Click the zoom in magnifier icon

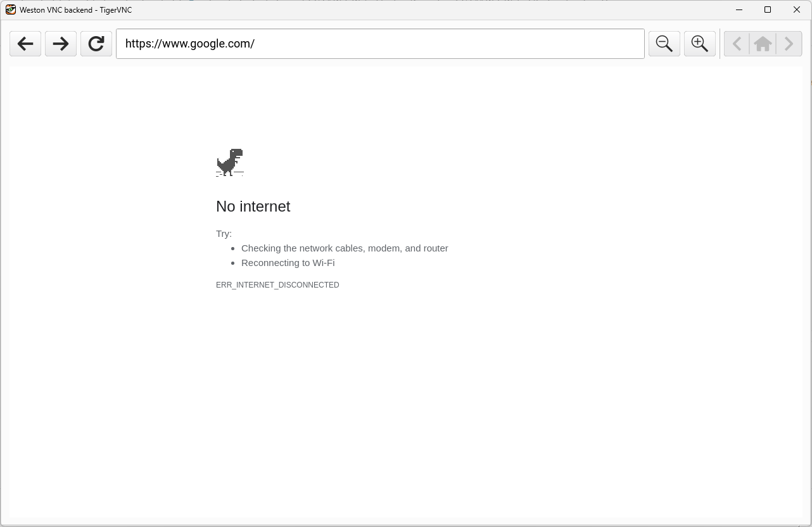click(x=700, y=44)
